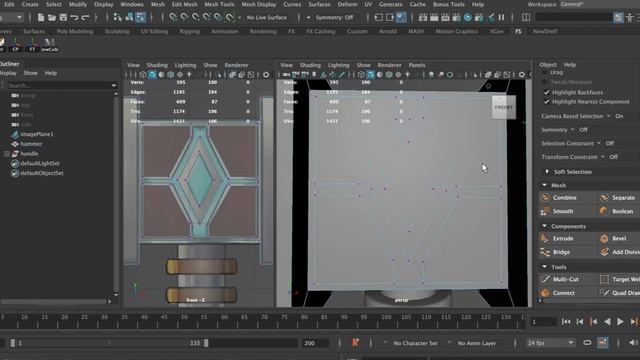
Task: Collapse the Components section
Action: [x=544, y=226]
